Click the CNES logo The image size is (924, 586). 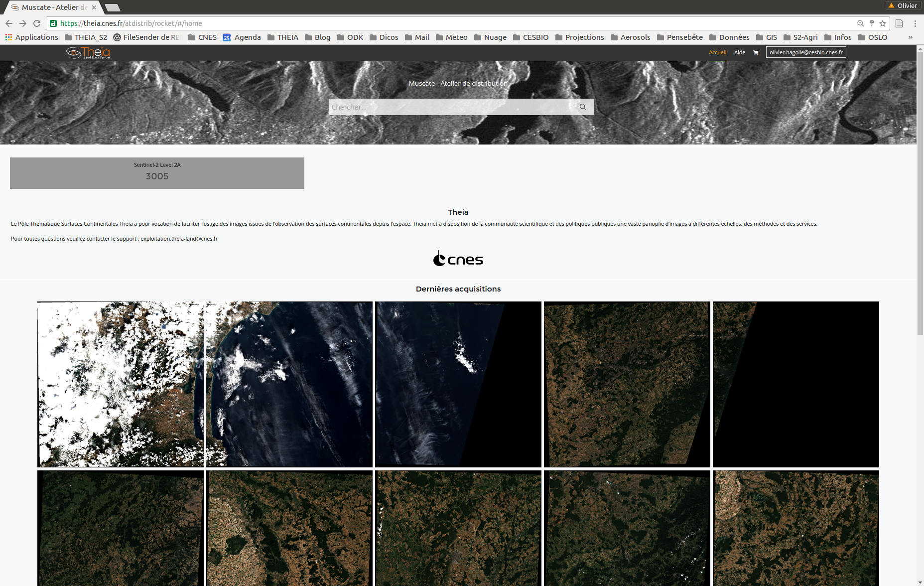point(458,259)
